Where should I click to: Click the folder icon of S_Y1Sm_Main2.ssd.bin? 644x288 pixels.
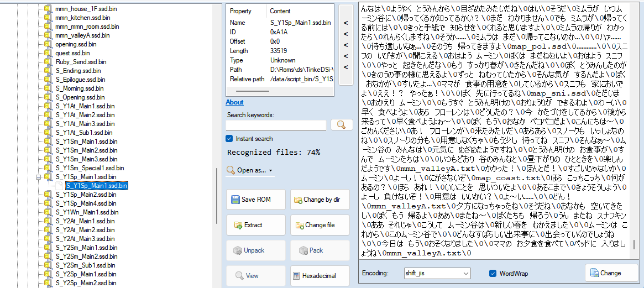48,150
